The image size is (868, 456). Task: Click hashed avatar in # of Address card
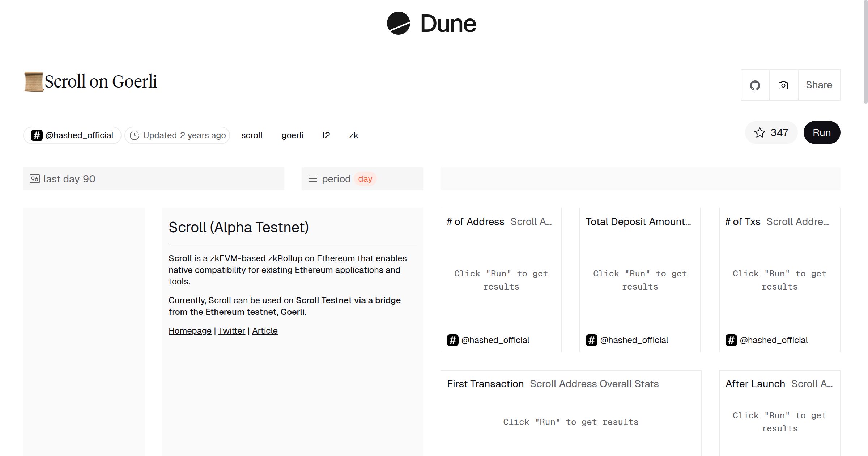pos(452,340)
